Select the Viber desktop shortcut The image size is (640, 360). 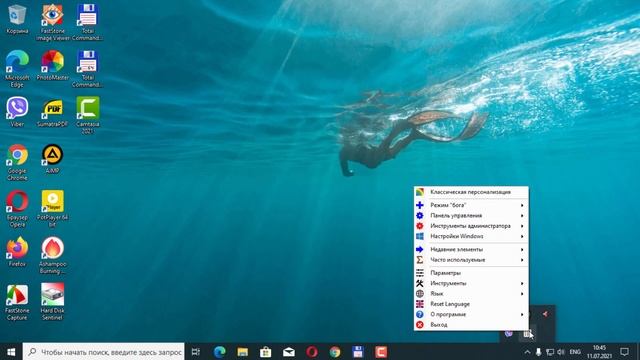(x=17, y=112)
